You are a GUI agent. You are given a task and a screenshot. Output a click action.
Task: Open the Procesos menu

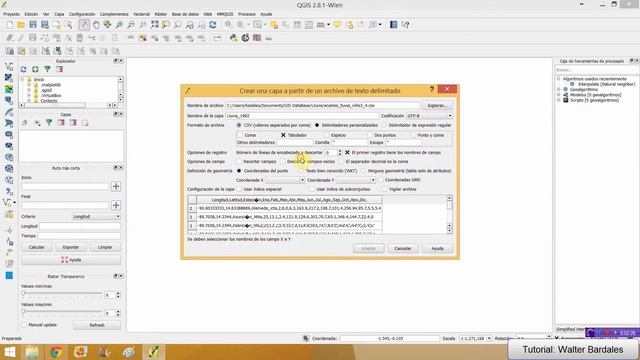pos(247,14)
